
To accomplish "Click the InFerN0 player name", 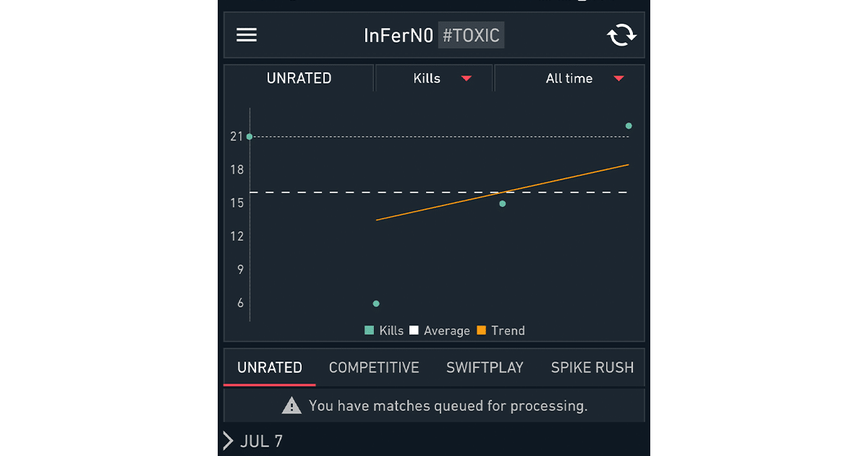I will (x=399, y=35).
